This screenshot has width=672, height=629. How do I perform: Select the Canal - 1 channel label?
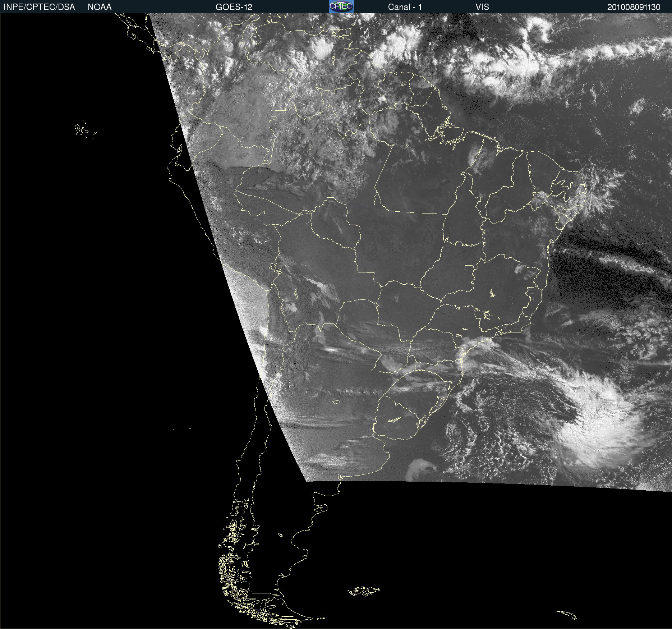tap(405, 7)
